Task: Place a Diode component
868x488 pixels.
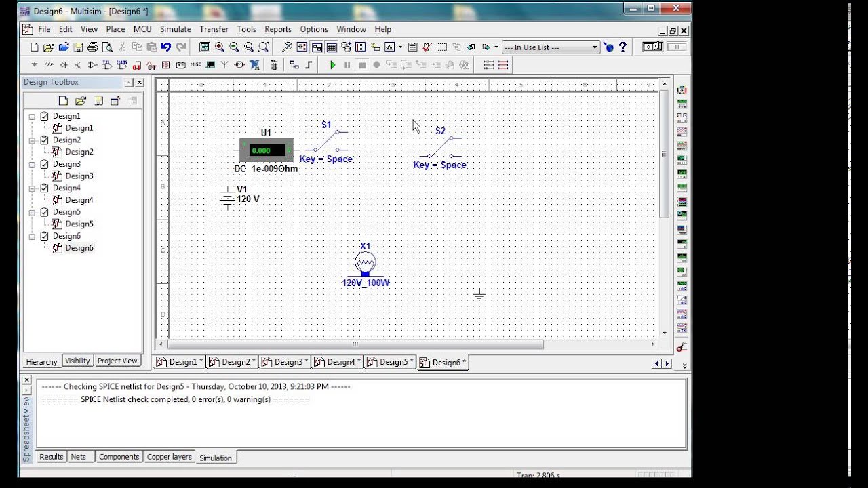Action: coord(64,65)
